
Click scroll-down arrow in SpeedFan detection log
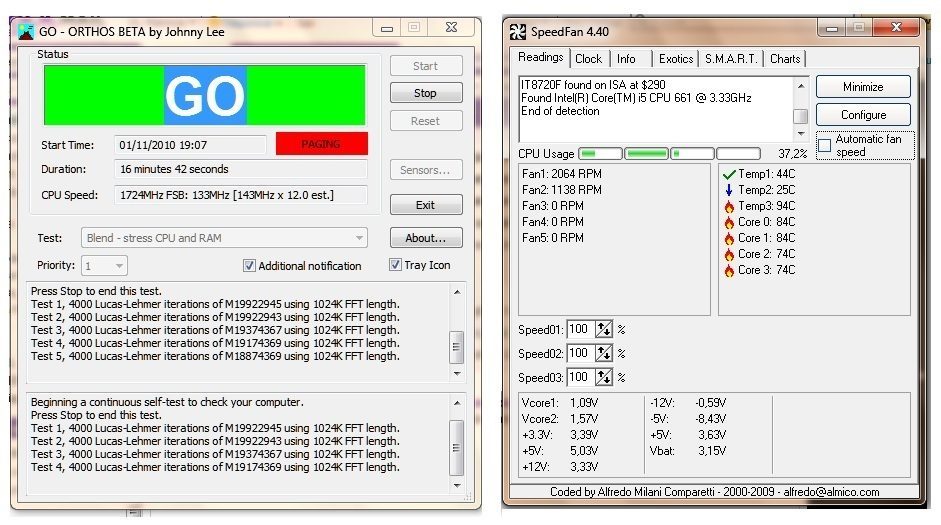801,133
